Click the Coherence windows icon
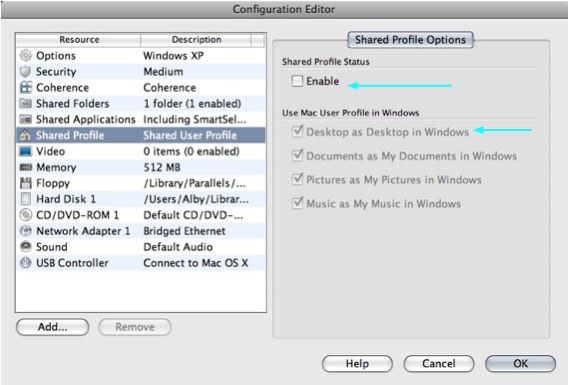 coord(26,87)
